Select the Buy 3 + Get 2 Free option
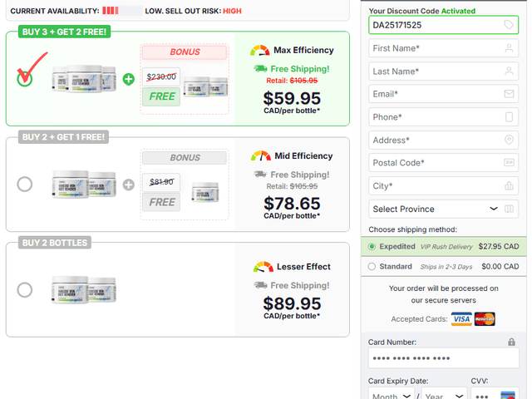Screen dimensions: 532x399 click(25, 78)
